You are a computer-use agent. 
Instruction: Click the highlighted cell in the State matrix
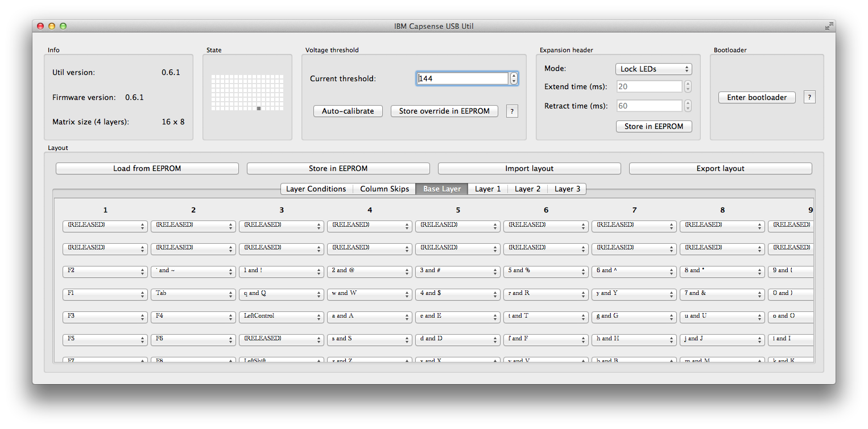[258, 107]
